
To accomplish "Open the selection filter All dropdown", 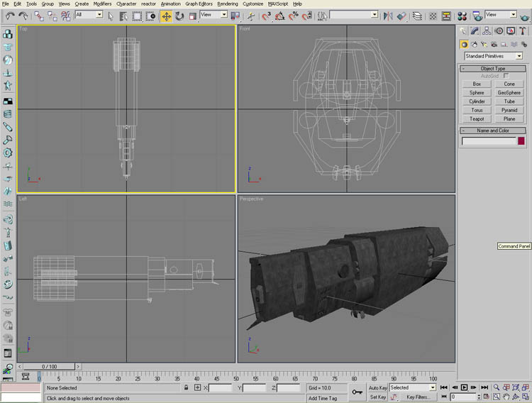I will point(89,14).
